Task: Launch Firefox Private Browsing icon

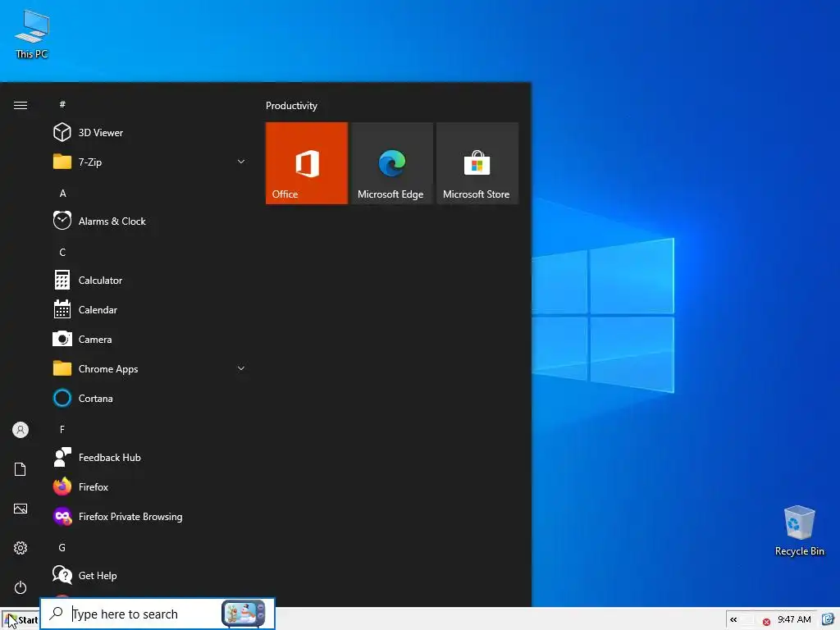Action: (x=62, y=517)
